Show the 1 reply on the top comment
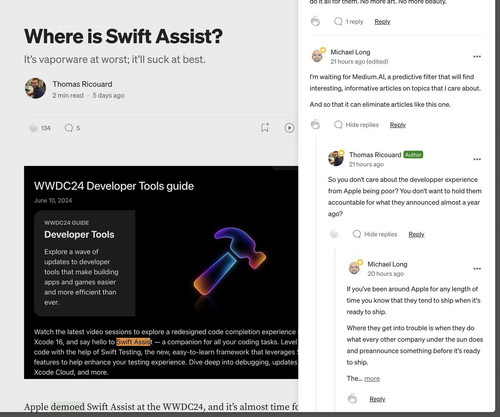The width and height of the screenshot is (500, 417). click(x=348, y=22)
